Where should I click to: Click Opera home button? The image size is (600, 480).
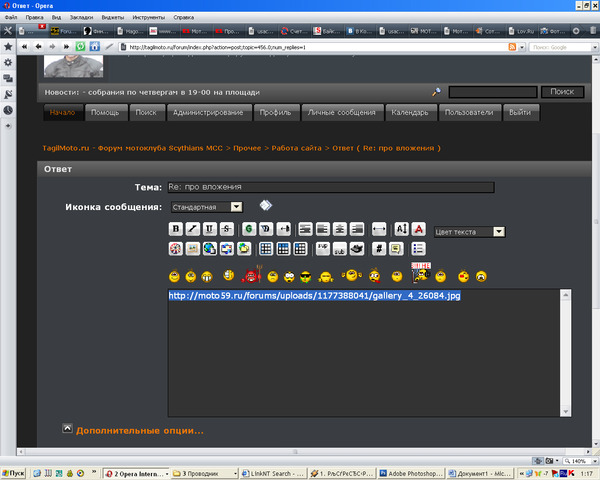[x=95, y=47]
